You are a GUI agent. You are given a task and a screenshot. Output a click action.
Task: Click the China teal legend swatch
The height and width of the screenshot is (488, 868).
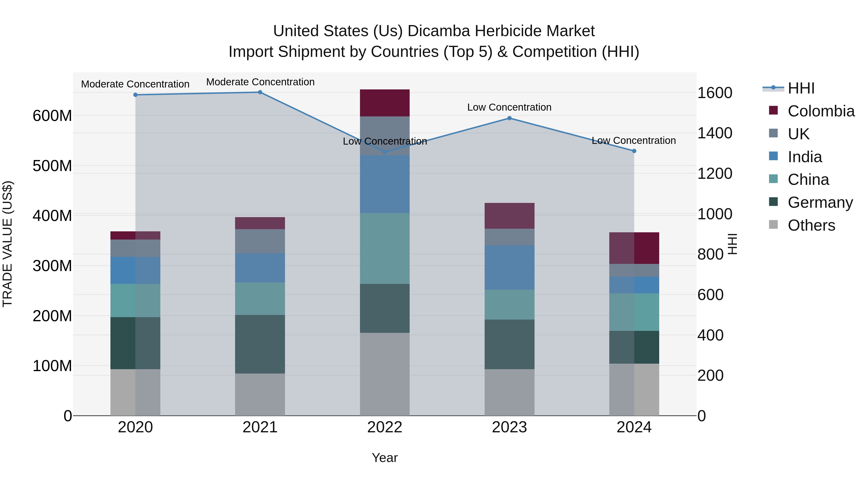click(x=773, y=179)
